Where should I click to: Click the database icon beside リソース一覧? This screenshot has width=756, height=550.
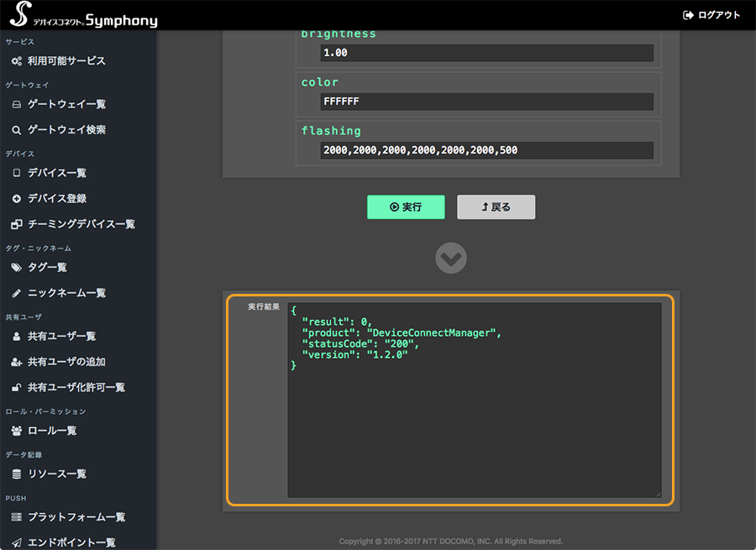point(17,474)
